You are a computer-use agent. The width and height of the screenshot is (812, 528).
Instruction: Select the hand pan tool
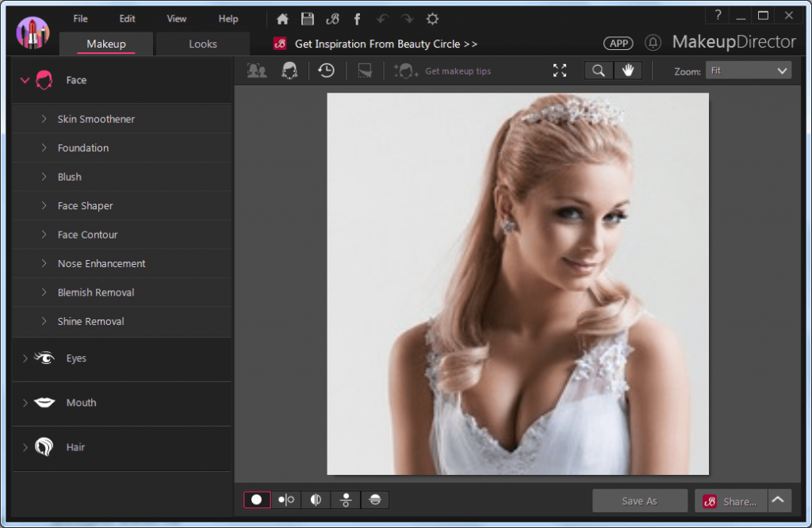(x=628, y=71)
